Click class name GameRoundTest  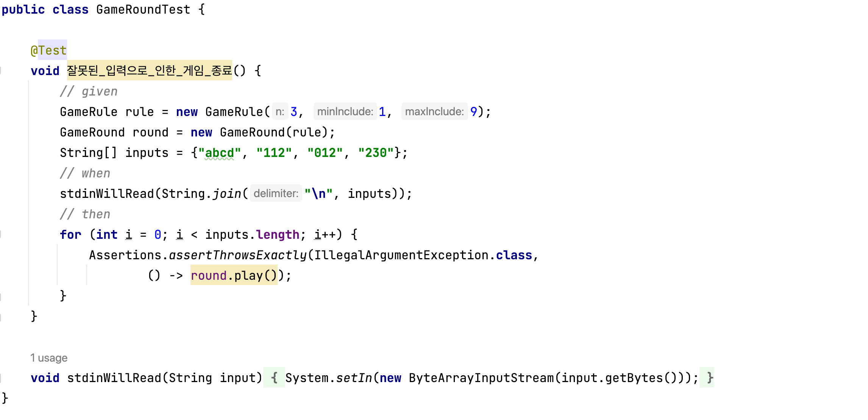click(x=143, y=9)
